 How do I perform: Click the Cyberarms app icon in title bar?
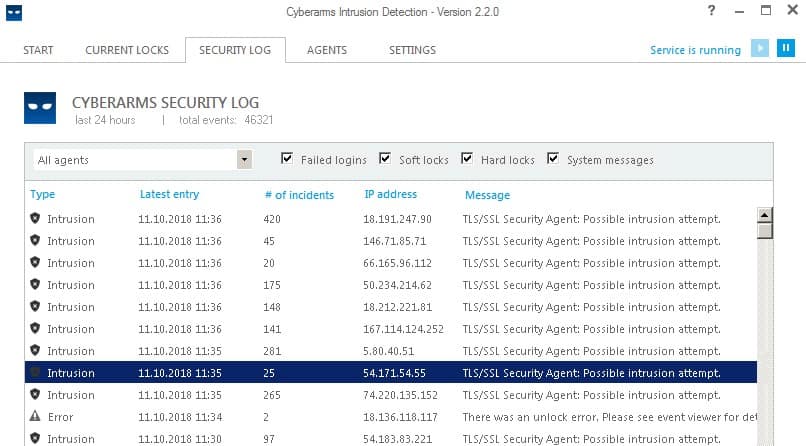[x=14, y=13]
